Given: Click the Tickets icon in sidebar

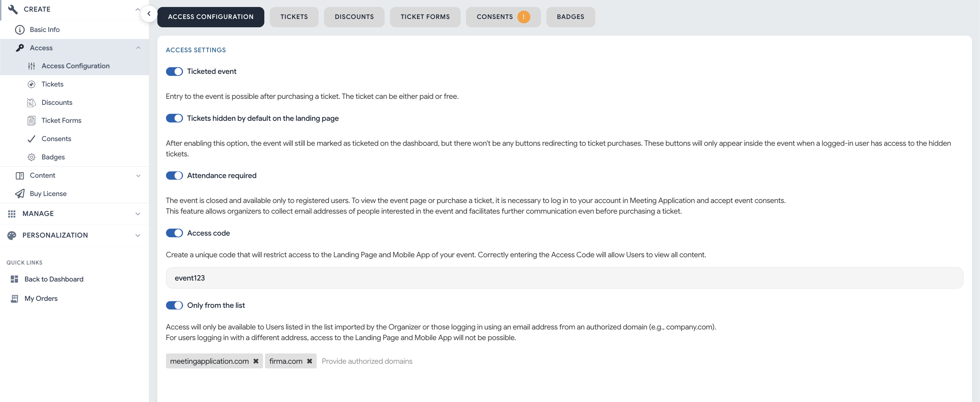Looking at the screenshot, I should [x=32, y=84].
